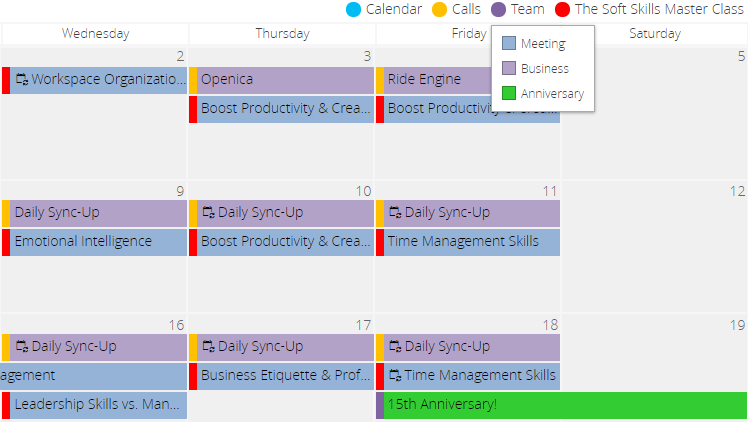
Task: Select the Meeting blue color swatch
Action: tap(509, 43)
